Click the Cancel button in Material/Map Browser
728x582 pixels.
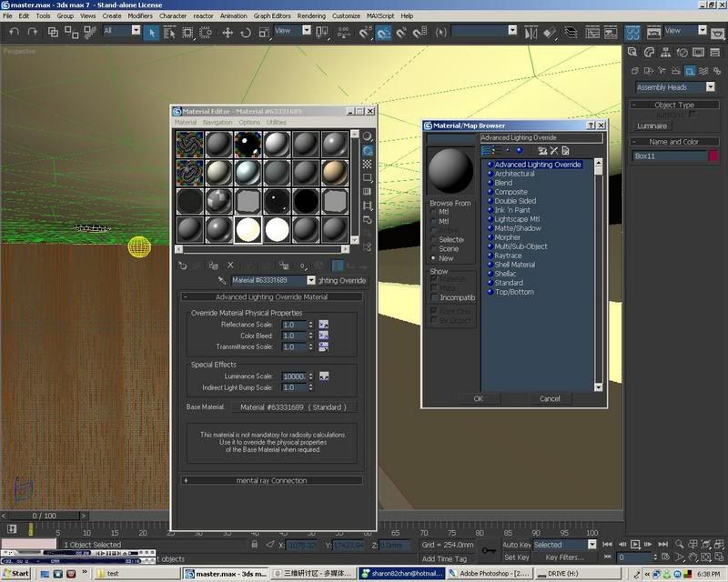click(550, 398)
